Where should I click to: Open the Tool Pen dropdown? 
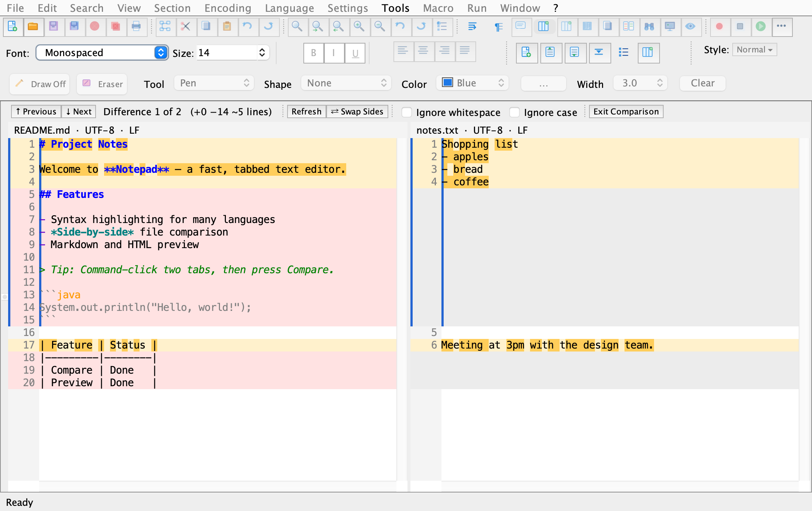(214, 83)
